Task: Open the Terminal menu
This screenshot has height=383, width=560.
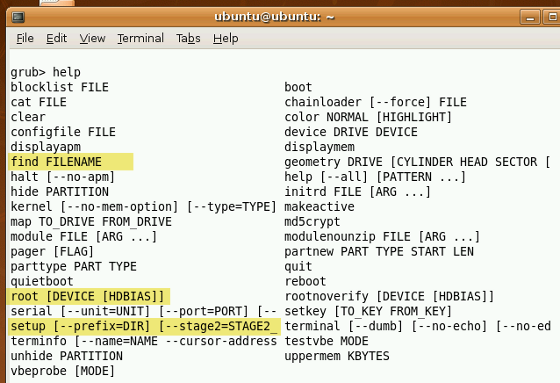Action: point(140,38)
